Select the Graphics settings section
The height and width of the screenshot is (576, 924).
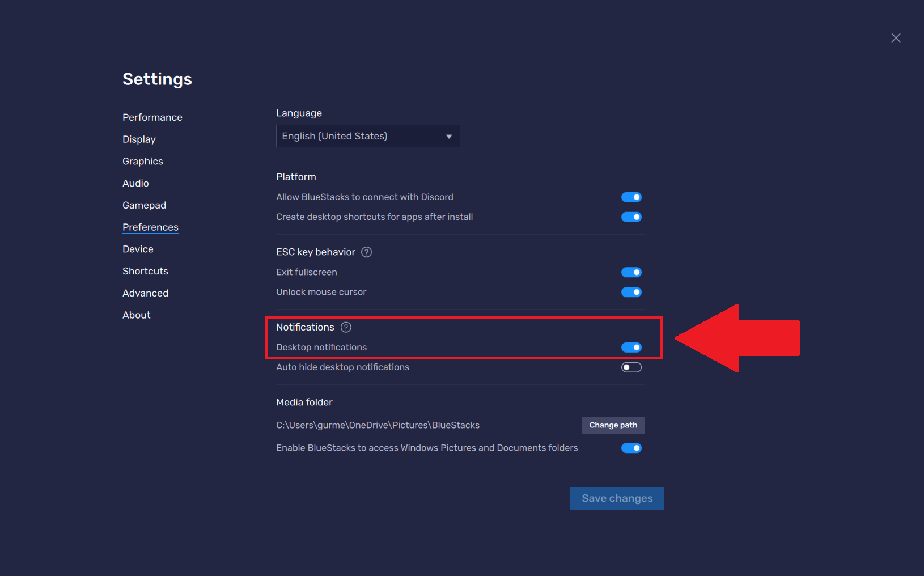[x=143, y=162]
